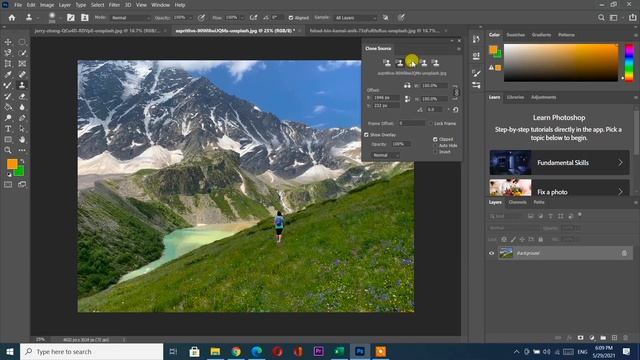Click the Type here to search box

(91, 351)
